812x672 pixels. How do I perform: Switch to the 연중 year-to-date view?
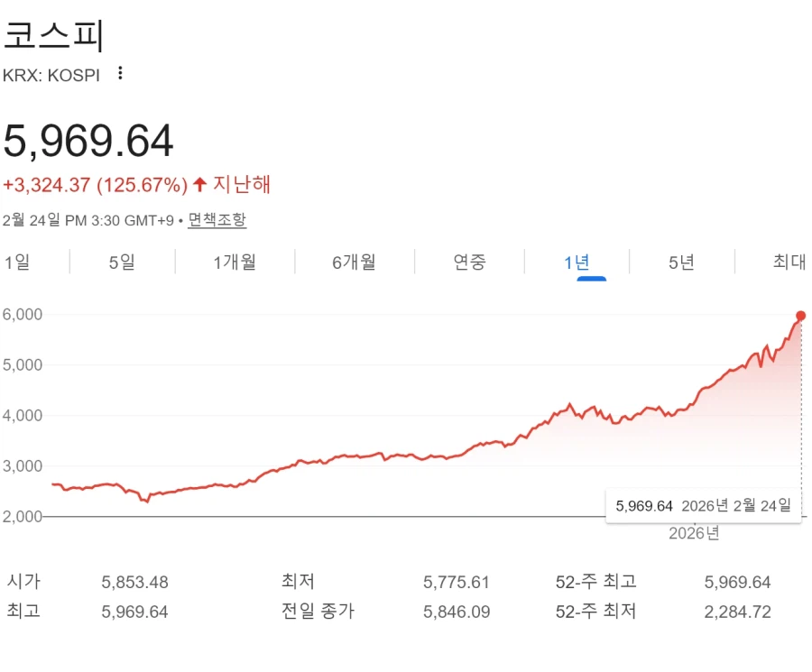click(470, 262)
